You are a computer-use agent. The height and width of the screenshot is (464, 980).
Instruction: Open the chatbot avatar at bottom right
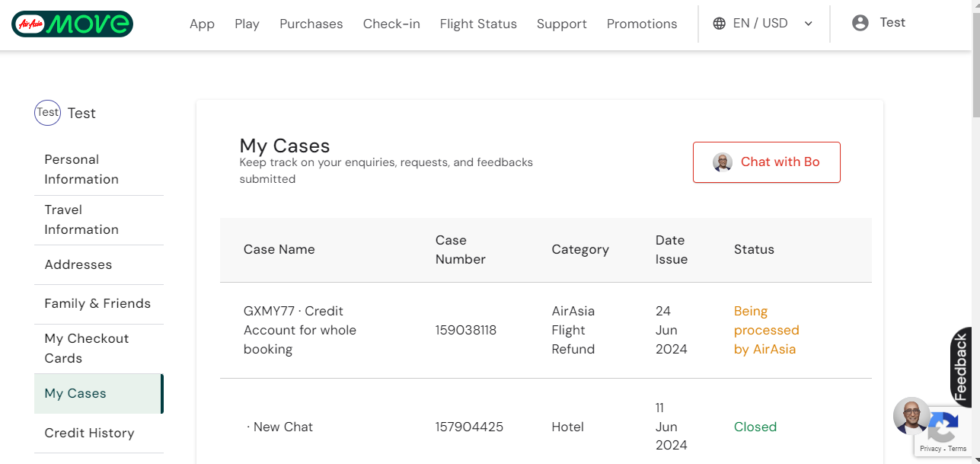pos(911,416)
